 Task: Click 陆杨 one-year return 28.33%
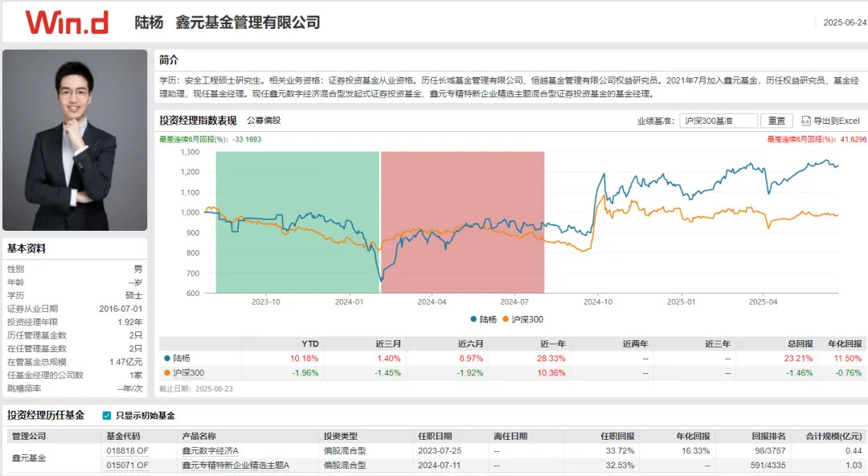click(x=551, y=359)
